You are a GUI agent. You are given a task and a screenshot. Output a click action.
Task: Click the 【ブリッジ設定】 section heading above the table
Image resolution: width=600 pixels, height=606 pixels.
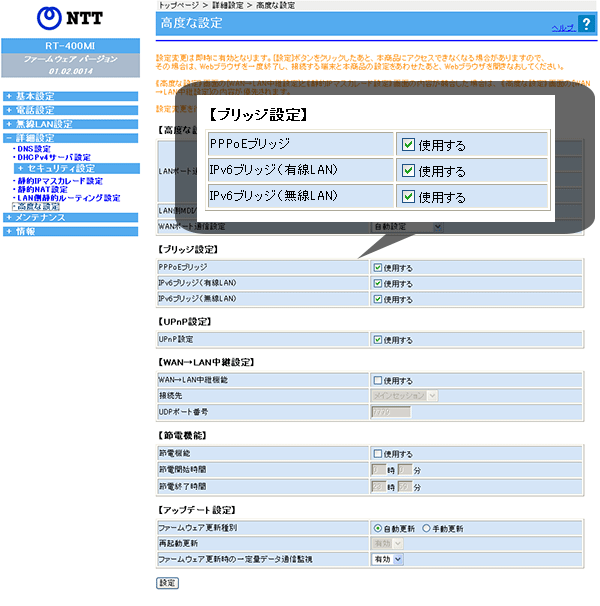click(x=188, y=249)
